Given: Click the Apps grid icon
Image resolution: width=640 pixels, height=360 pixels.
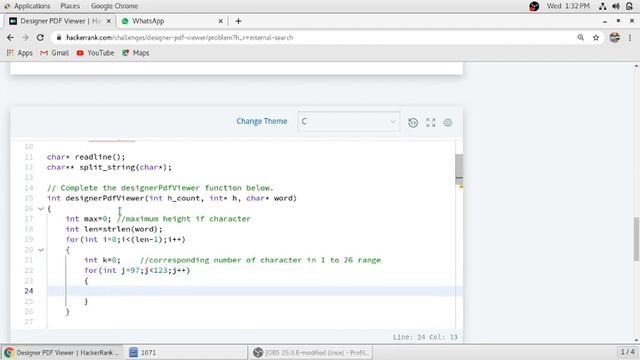Looking at the screenshot, I should pos(10,53).
